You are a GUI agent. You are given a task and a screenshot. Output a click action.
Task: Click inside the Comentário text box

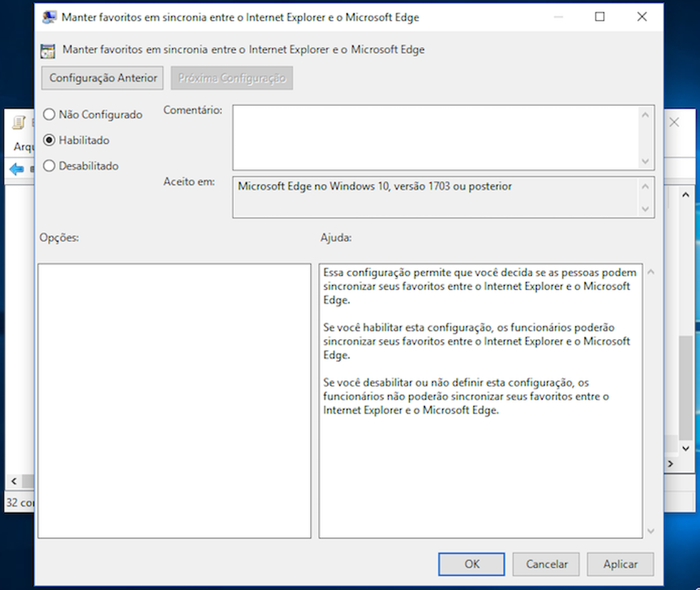click(436, 137)
